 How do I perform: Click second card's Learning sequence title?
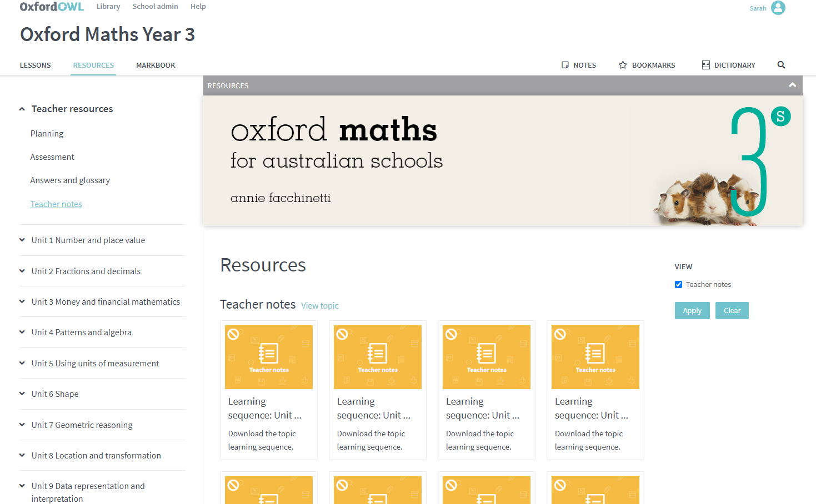(x=374, y=409)
